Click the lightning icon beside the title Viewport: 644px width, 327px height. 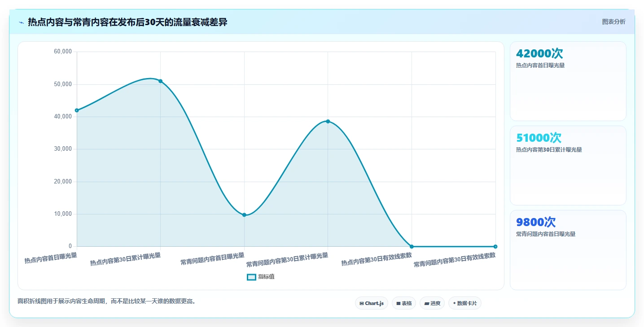pos(21,22)
